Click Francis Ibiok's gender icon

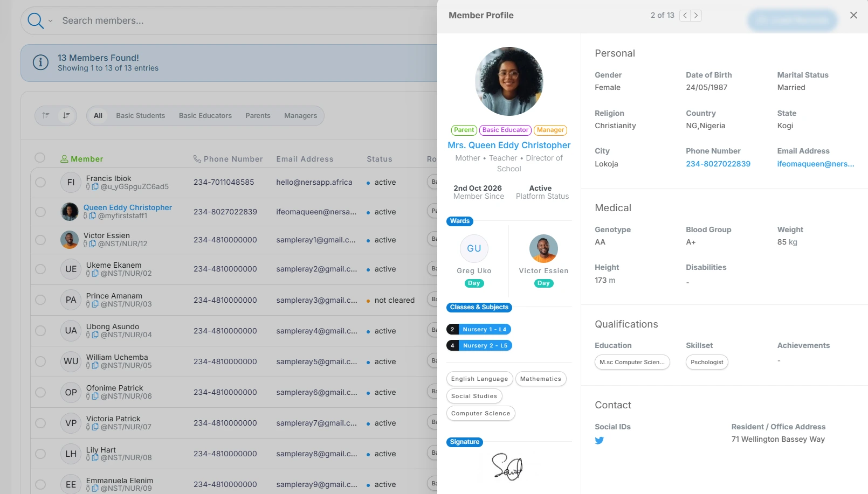[88, 186]
